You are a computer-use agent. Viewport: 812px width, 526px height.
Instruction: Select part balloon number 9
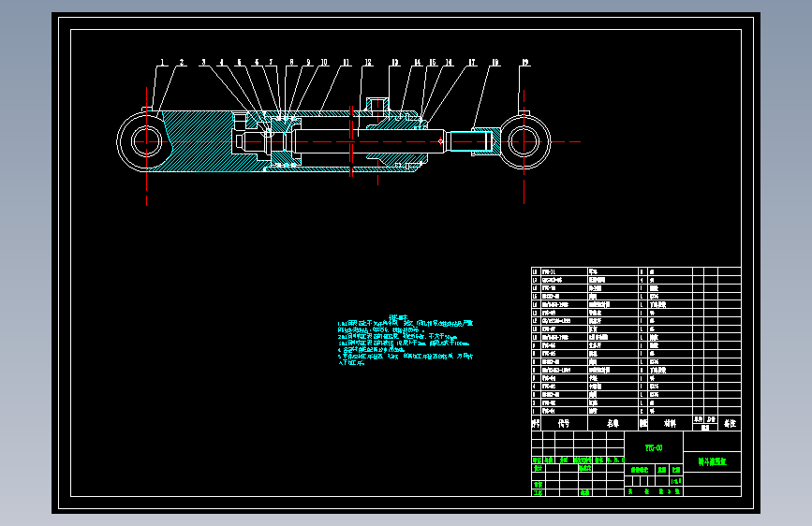[309, 63]
